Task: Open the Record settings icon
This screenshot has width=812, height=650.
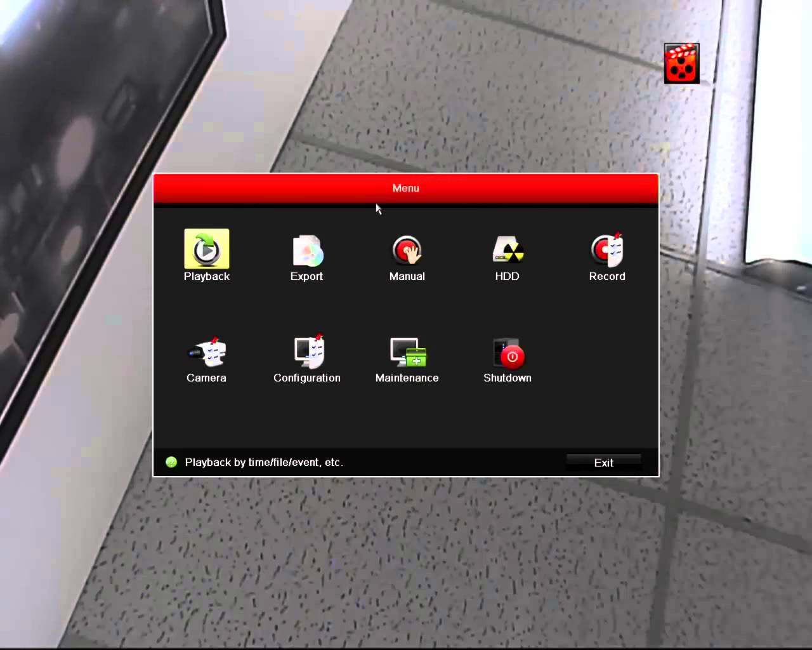Action: pyautogui.click(x=607, y=249)
